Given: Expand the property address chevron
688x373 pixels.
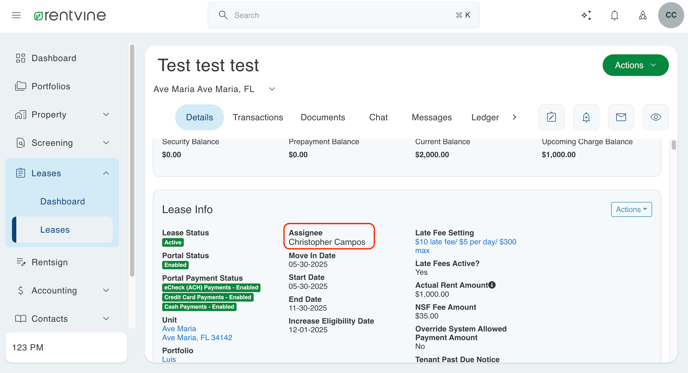Looking at the screenshot, I should pos(272,89).
